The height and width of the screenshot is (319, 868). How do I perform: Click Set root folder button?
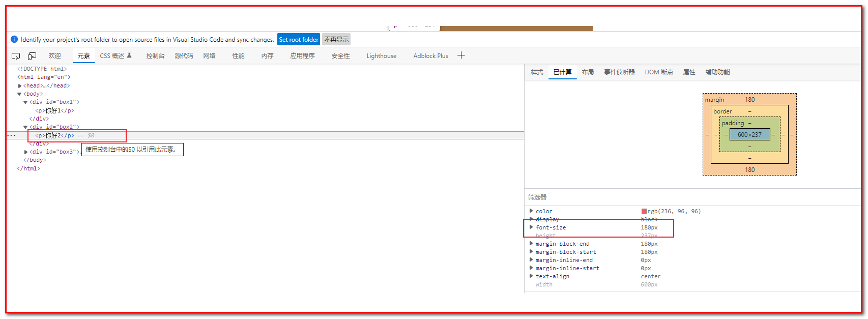pyautogui.click(x=299, y=39)
